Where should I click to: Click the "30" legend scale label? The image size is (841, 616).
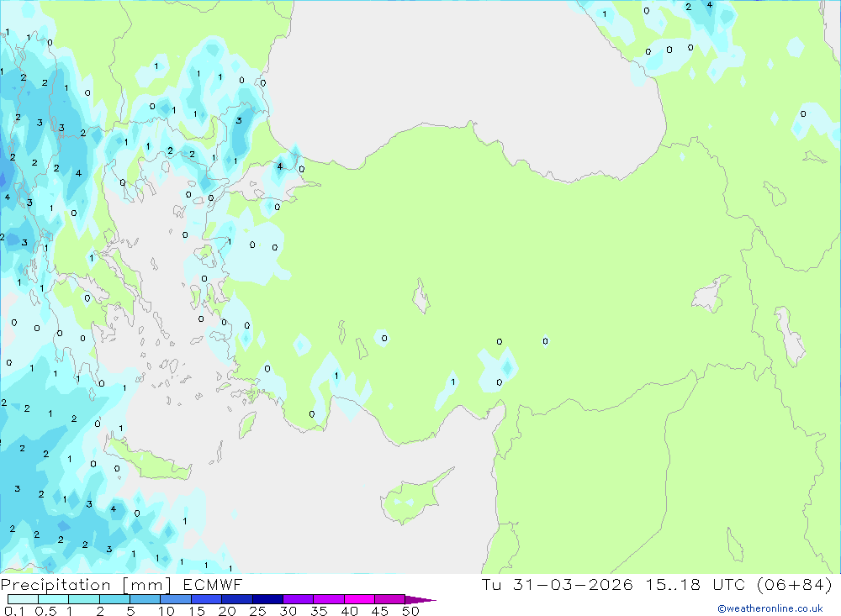coord(288,611)
